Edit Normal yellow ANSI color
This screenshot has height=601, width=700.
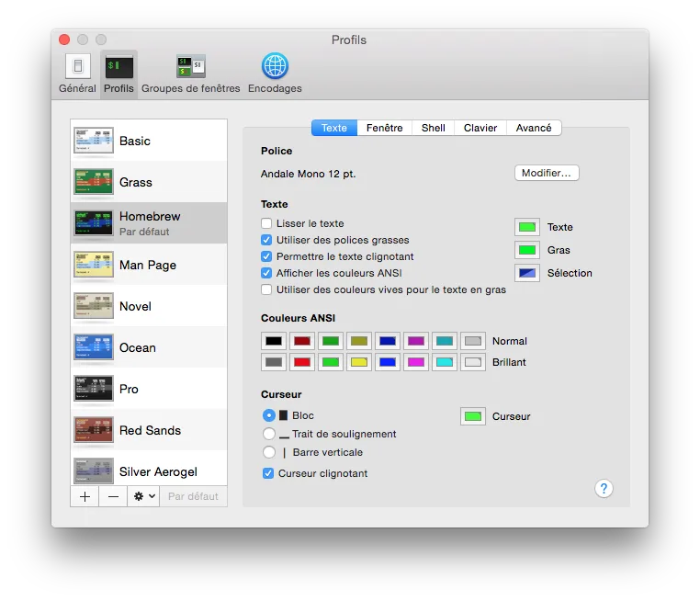click(359, 341)
